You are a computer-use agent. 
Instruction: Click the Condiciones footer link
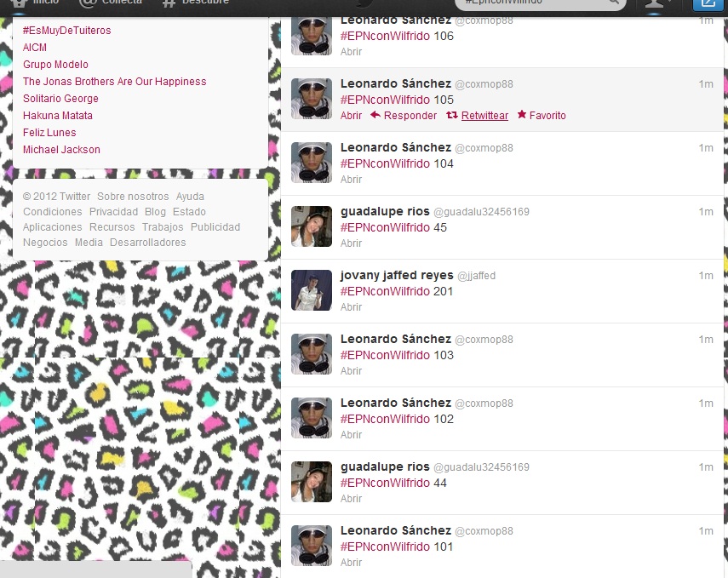click(53, 212)
